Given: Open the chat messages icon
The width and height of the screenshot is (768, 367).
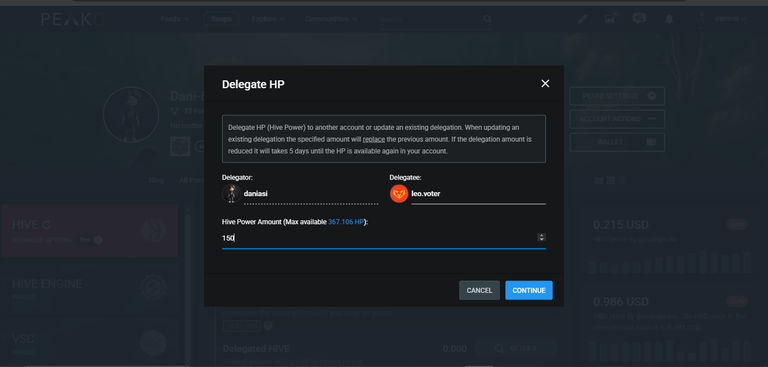Looking at the screenshot, I should (639, 19).
